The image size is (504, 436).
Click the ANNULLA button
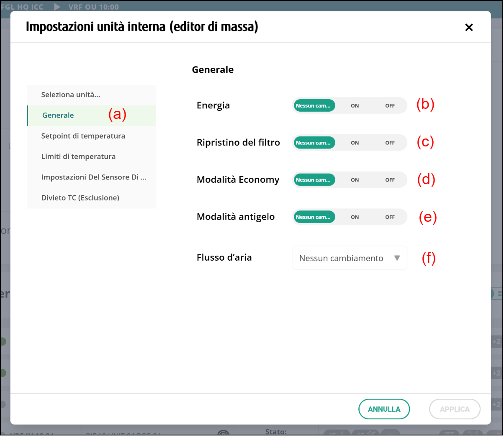[384, 409]
